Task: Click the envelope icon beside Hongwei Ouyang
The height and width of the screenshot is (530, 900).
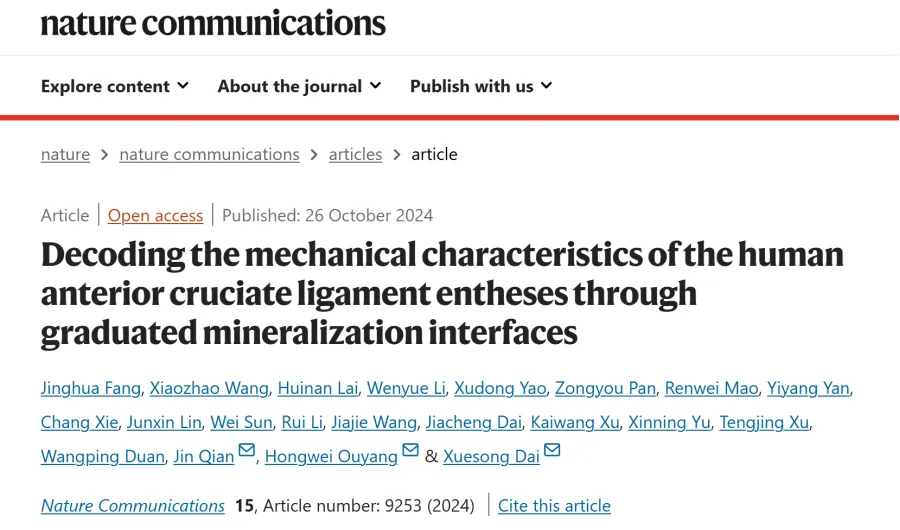Action: (x=410, y=452)
